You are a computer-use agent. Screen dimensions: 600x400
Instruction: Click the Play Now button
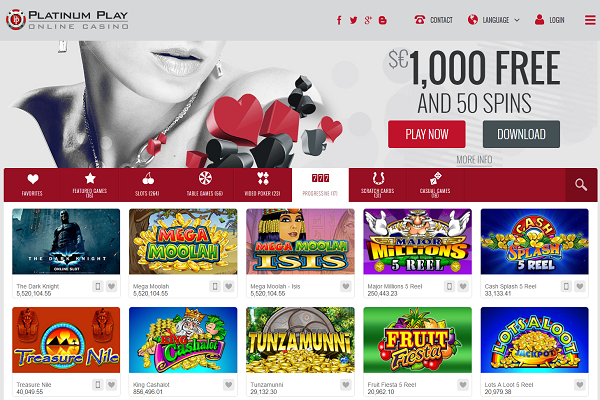point(427,134)
